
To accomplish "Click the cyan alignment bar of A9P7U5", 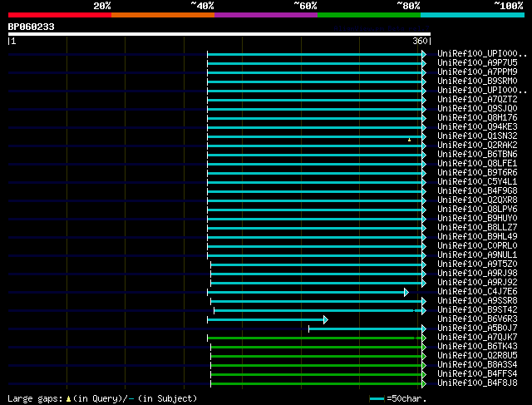I will (314, 64).
